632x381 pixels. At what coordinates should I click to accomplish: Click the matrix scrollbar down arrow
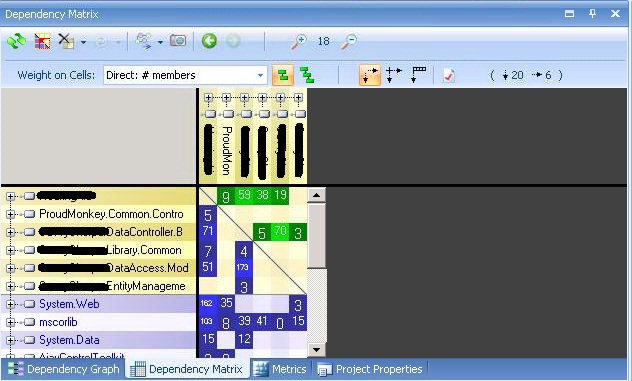(x=316, y=350)
